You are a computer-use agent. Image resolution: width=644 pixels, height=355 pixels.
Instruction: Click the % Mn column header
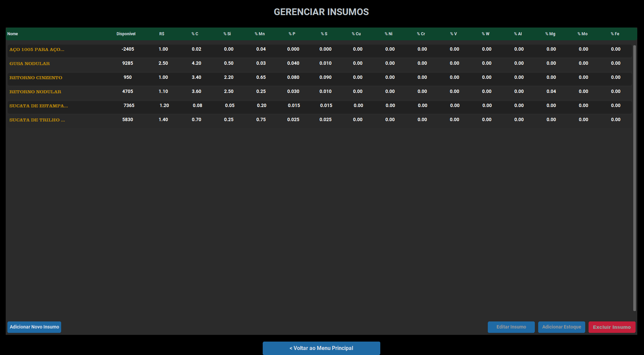tap(260, 34)
